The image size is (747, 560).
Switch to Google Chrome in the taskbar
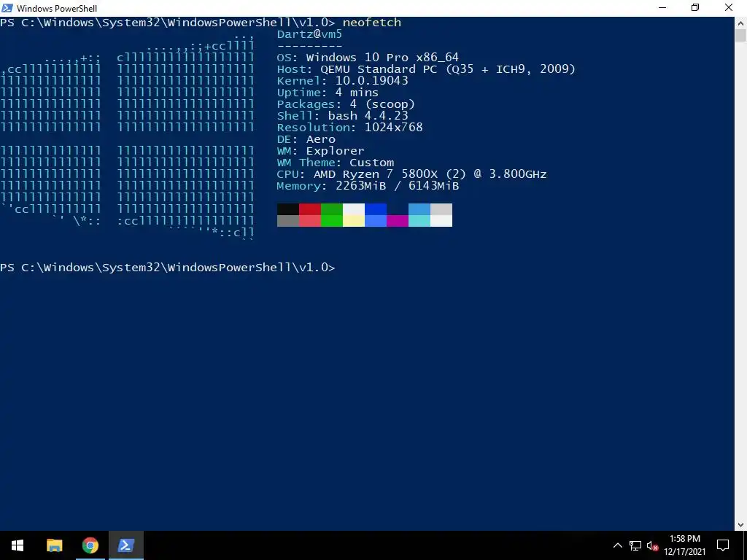90,545
